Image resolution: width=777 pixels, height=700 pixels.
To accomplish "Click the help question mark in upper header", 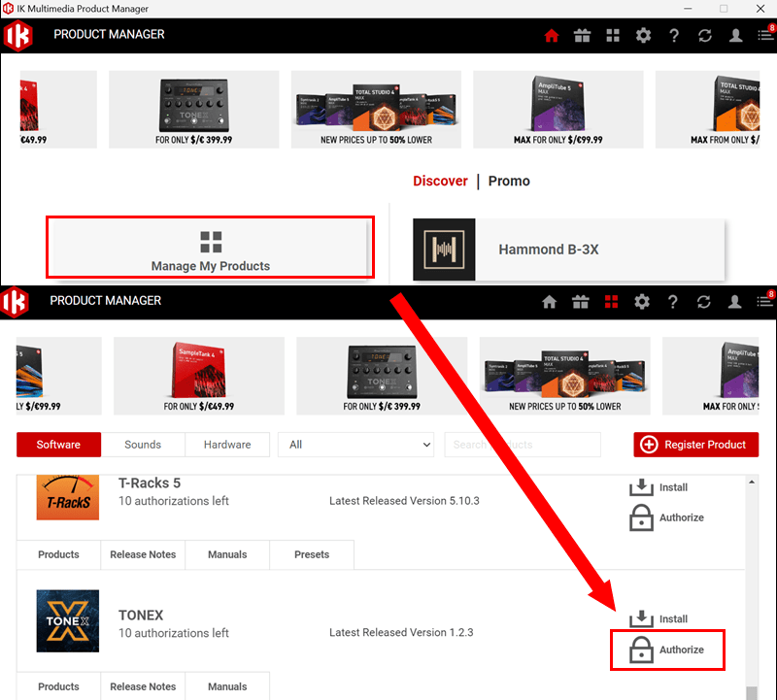I will (x=674, y=35).
